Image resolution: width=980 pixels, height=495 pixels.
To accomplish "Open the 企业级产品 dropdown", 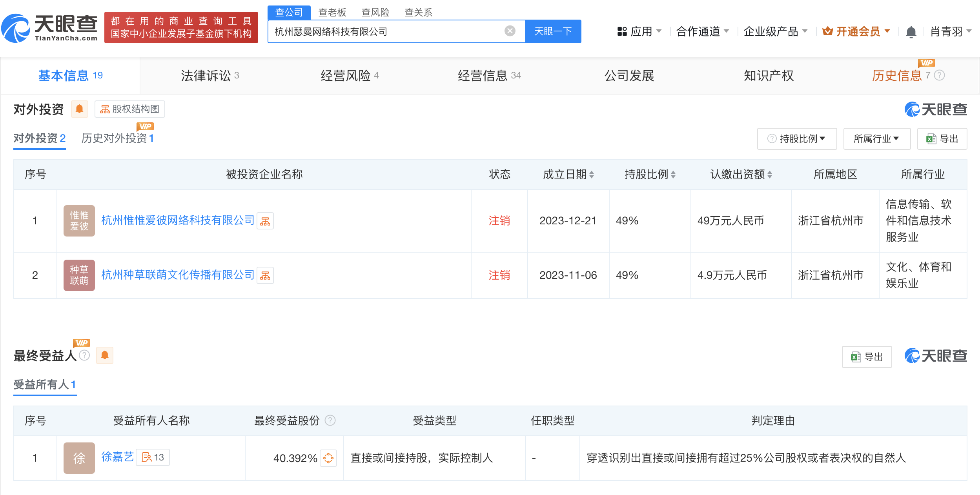I will [x=776, y=31].
